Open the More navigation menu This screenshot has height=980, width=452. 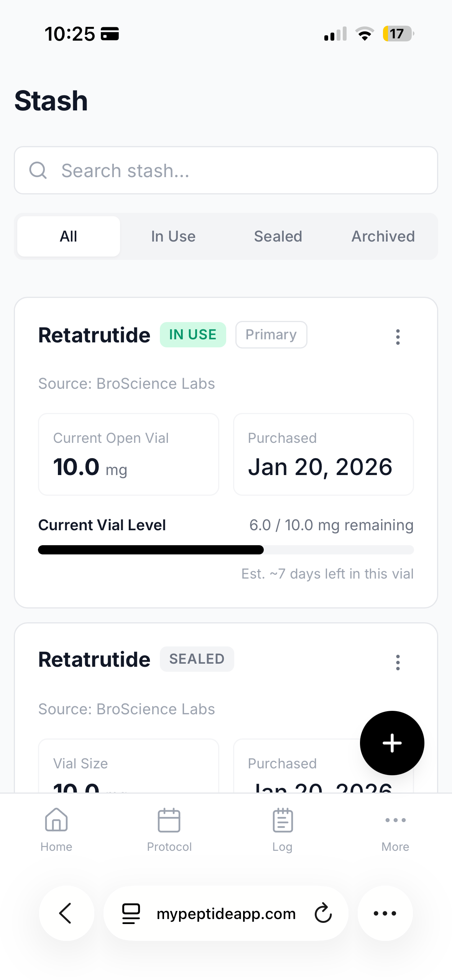tap(395, 820)
